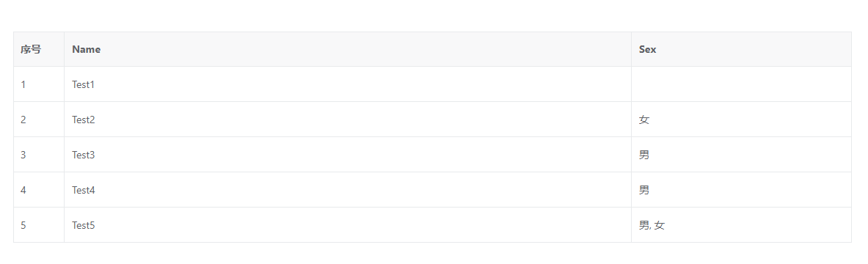Viewport: 868px width, 264px height.
Task: Click index number 5 cell
Action: [39, 224]
